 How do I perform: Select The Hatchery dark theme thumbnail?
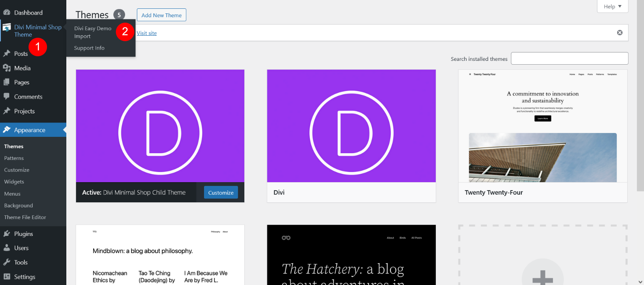coord(351,255)
